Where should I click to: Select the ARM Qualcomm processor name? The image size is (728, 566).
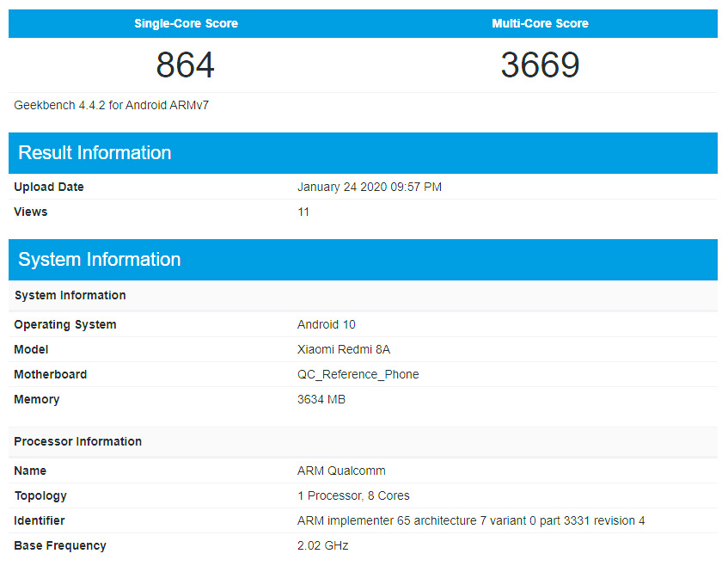click(341, 471)
